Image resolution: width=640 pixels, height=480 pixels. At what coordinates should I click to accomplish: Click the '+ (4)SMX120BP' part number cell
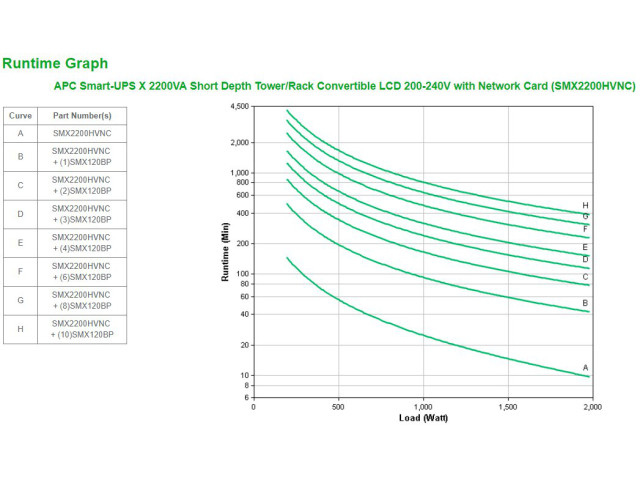coord(82,243)
